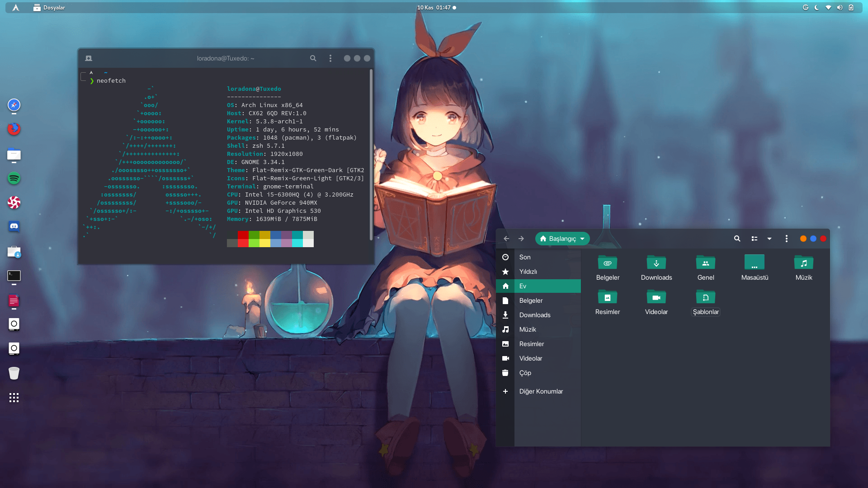The height and width of the screenshot is (488, 868).
Task: Click the G tray icon in top bar
Action: click(x=806, y=8)
